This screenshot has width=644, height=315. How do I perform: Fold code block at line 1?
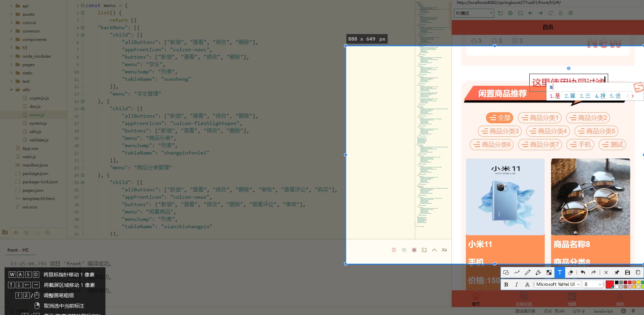[83, 6]
